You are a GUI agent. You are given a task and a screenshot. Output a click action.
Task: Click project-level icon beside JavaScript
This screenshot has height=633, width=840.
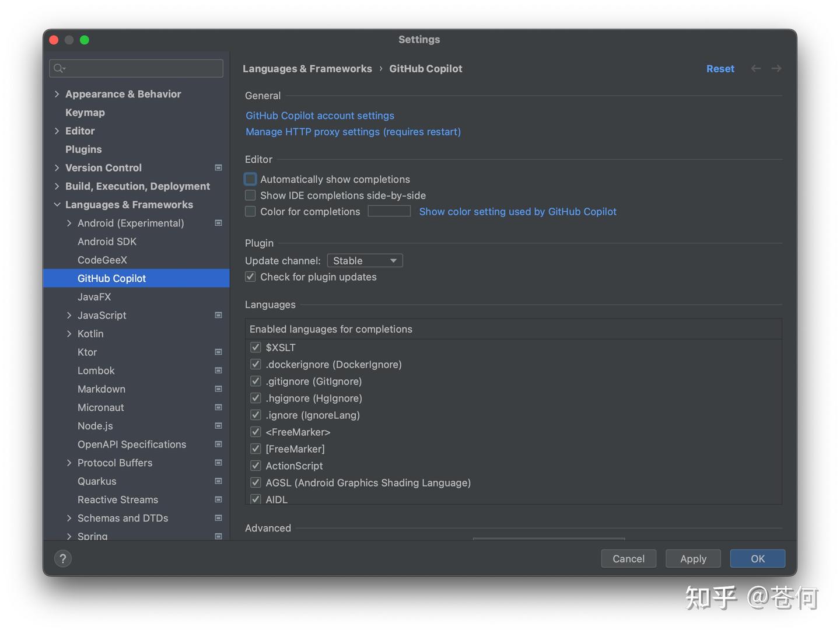218,315
